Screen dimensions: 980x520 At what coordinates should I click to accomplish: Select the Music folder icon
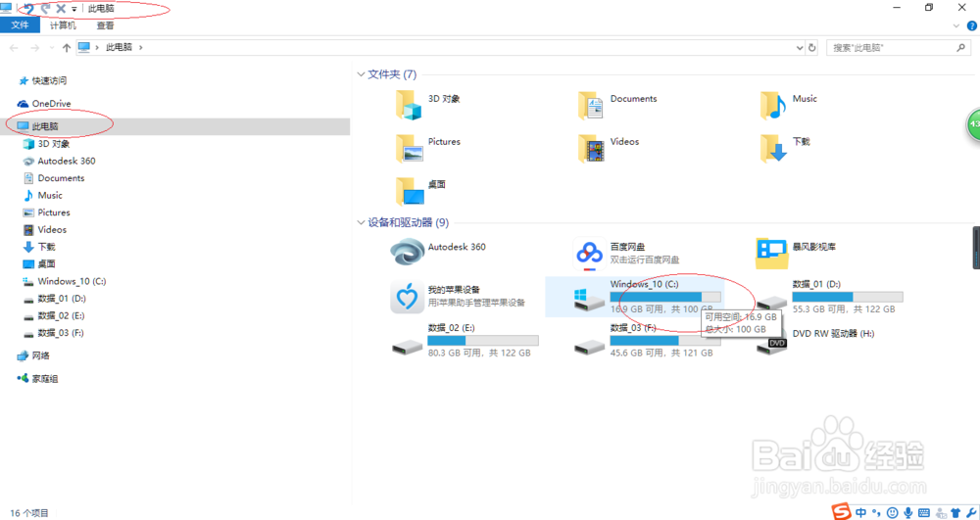[773, 105]
